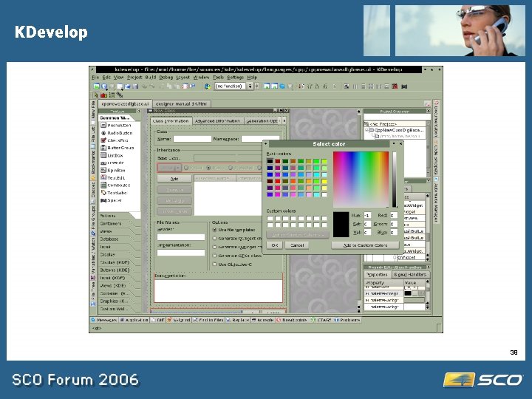Open the inheritance combo box left of Virtual
Screen dimensions: 532x399
pos(169,168)
